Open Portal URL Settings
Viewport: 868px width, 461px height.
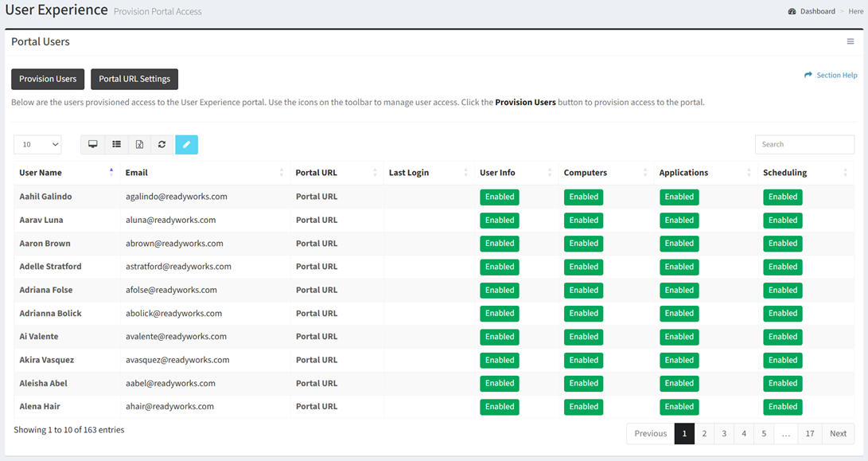[x=134, y=79]
